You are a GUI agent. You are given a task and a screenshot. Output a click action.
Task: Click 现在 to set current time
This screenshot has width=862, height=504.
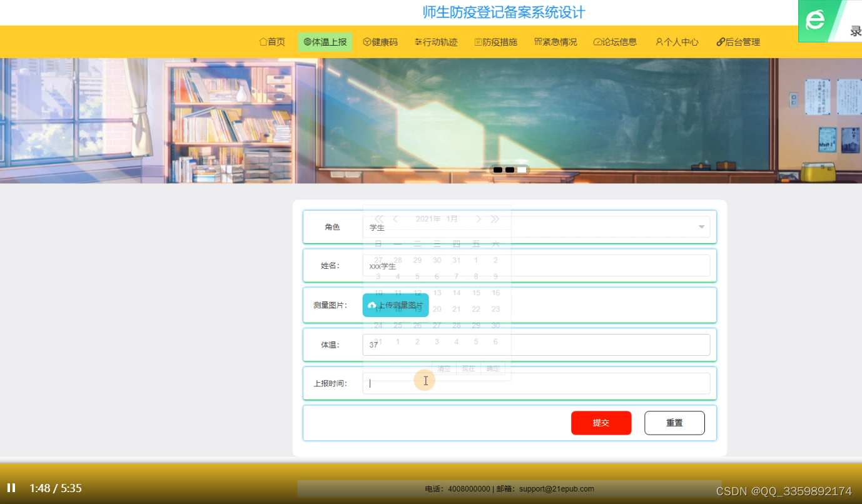[x=469, y=368]
